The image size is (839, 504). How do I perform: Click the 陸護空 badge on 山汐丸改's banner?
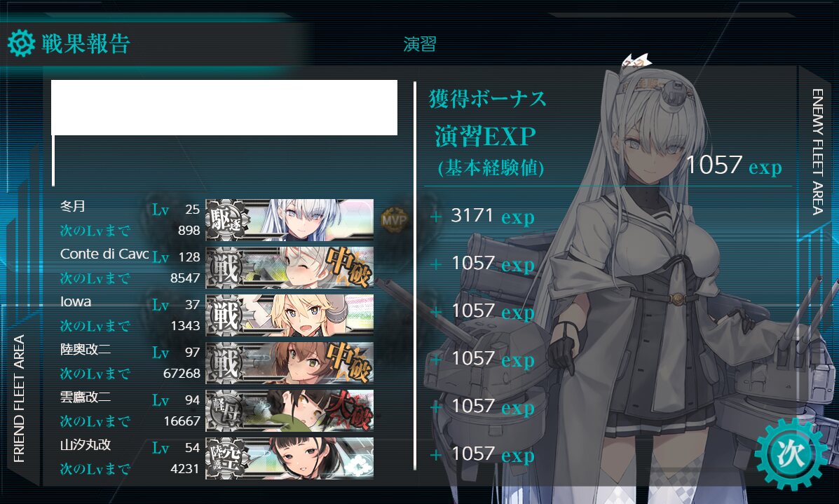227,458
